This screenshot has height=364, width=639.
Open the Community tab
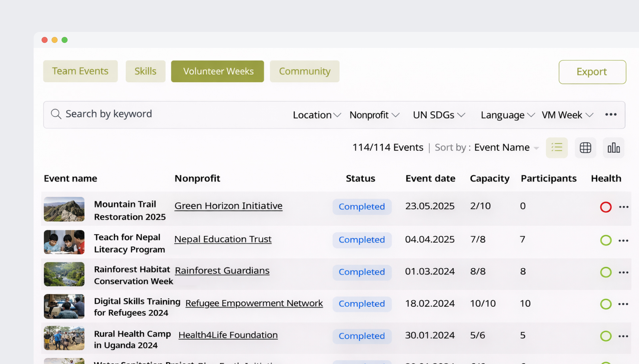pos(305,71)
